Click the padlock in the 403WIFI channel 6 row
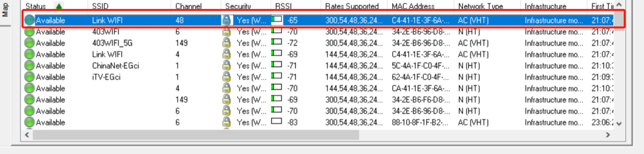The height and width of the screenshot is (154, 644). point(226,32)
